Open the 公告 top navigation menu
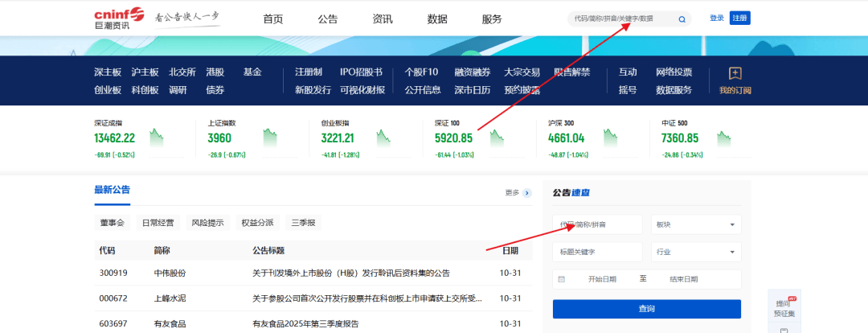Image resolution: width=868 pixels, height=333 pixels. [x=328, y=19]
